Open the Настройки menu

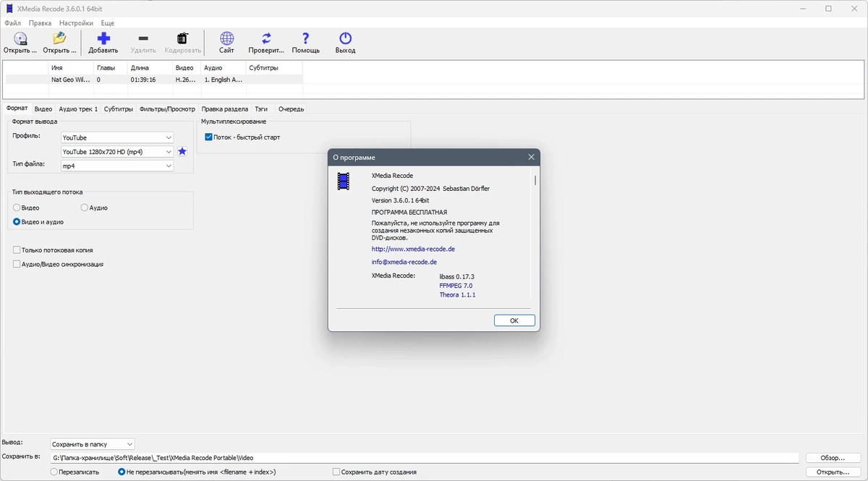click(76, 23)
